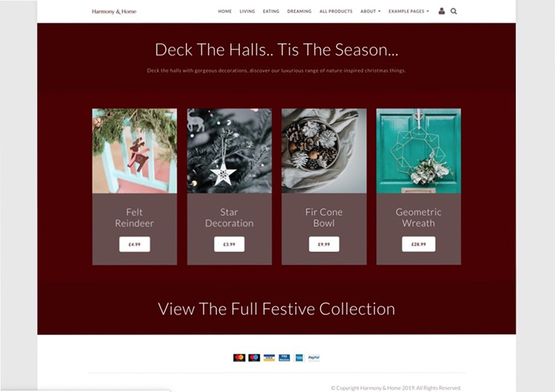Expand the About dropdown menu
555x392 pixels.
tap(370, 11)
